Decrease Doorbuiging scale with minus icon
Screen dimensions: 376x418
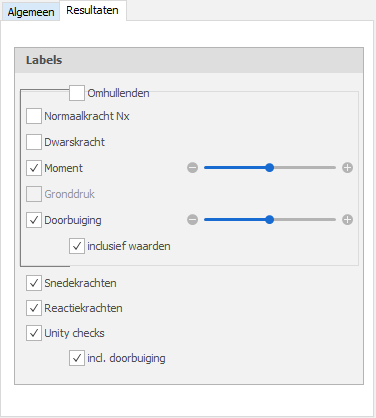192,220
